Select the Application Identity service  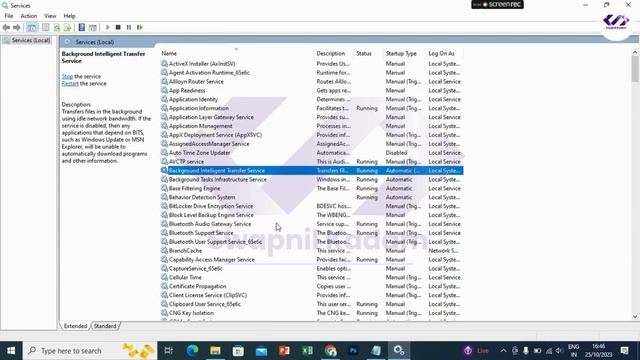coord(311,99)
